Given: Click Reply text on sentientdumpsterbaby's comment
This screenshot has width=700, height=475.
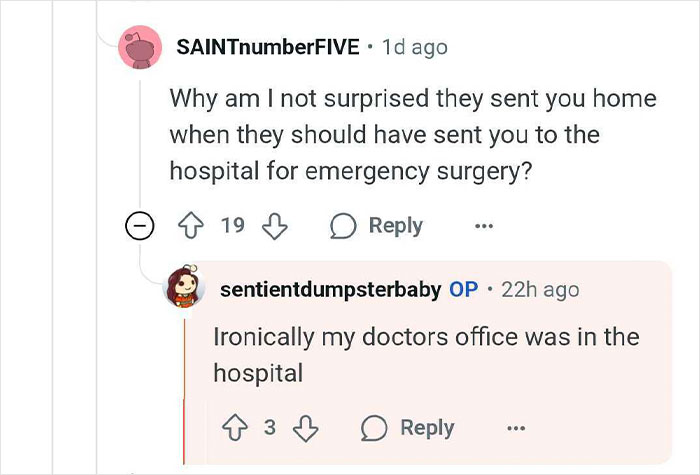Looking at the screenshot, I should coord(427,428).
